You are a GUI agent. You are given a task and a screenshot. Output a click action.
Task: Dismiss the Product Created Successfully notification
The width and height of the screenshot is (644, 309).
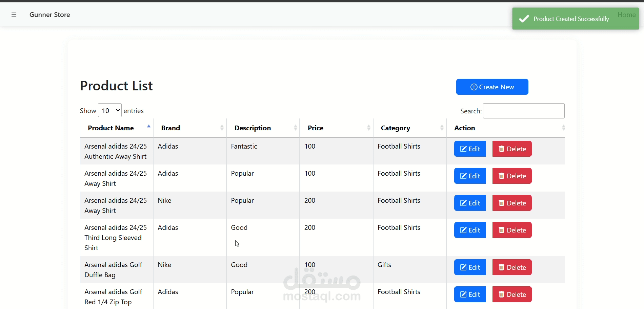coord(576,19)
